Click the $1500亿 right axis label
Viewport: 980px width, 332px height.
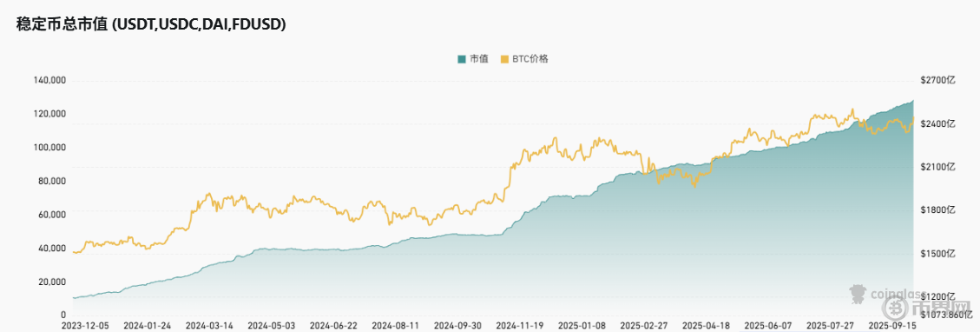937,253
